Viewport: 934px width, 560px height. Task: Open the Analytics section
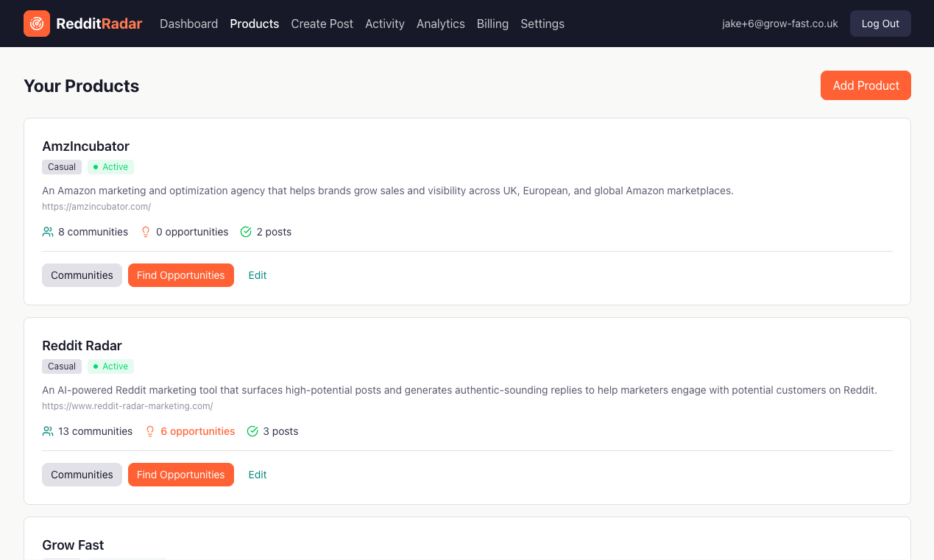(440, 24)
